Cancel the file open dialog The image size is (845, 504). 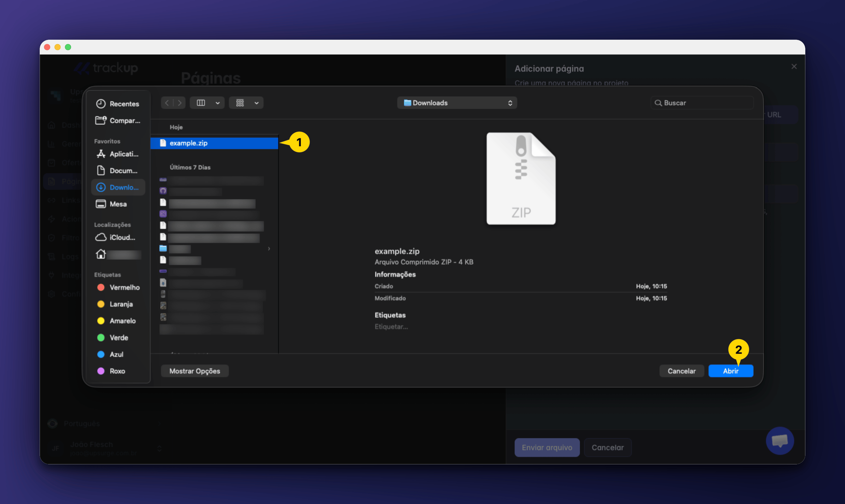(681, 371)
